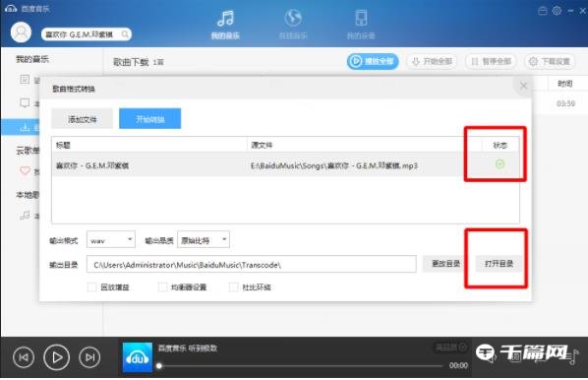Click the local music note icon in the sidebar
Image resolution: width=588 pixels, height=380 pixels.
point(25,216)
